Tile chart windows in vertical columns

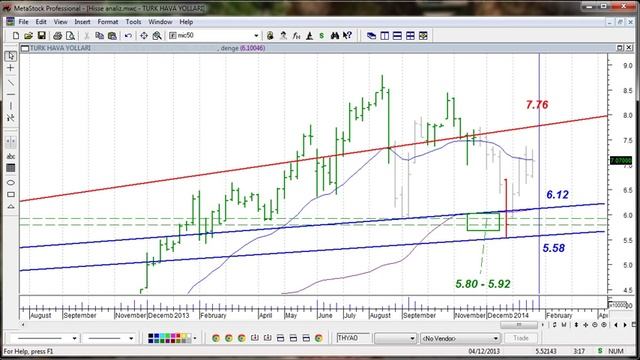tap(384, 36)
